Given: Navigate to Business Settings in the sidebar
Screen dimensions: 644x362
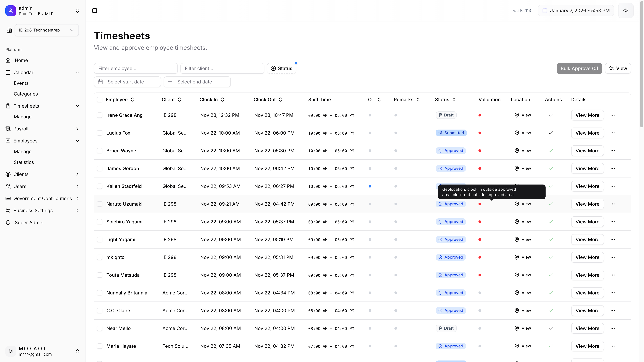Looking at the screenshot, I should tap(33, 210).
